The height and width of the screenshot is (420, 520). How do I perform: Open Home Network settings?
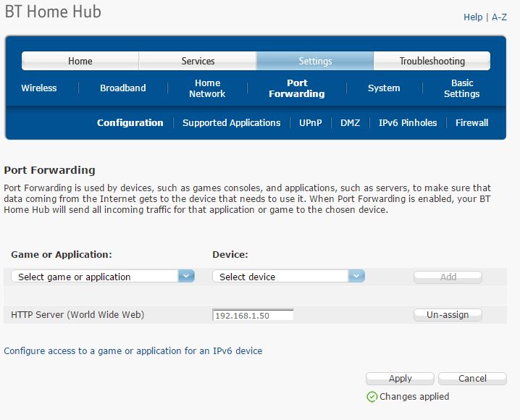(x=207, y=88)
